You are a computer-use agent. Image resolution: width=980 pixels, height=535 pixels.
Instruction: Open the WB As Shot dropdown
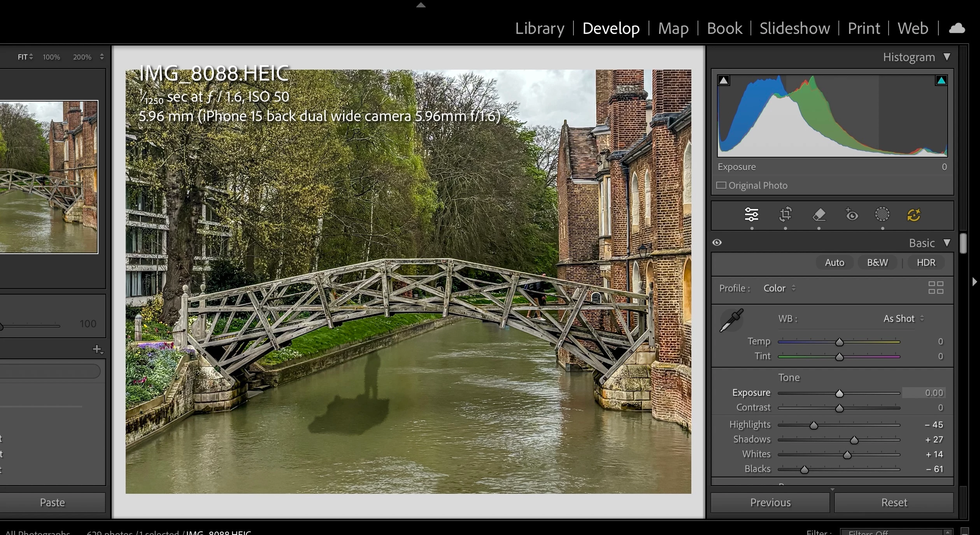pos(903,319)
